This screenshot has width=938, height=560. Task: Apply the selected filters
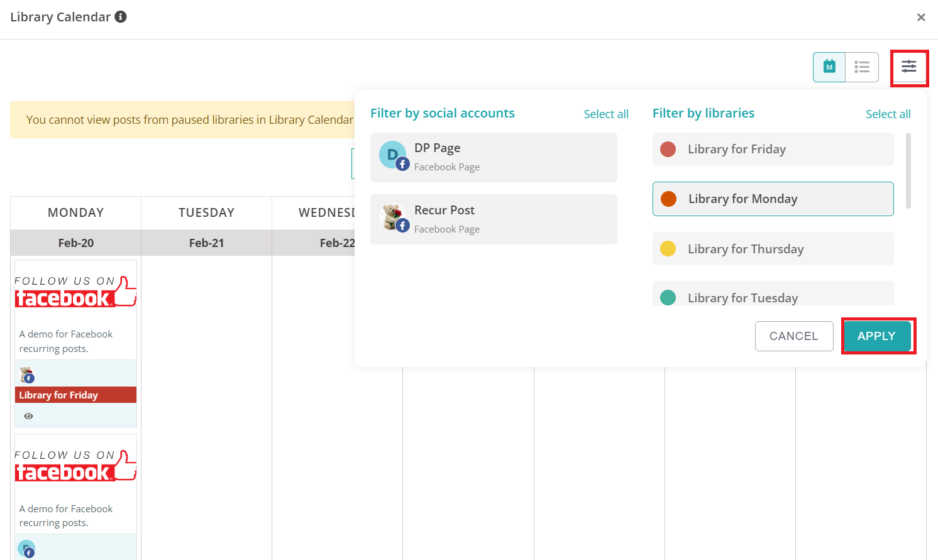pos(877,336)
